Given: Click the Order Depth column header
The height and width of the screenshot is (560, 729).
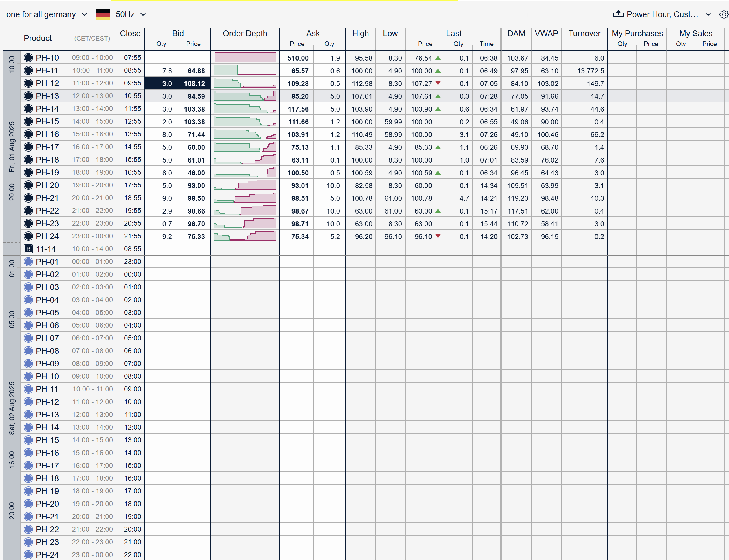Looking at the screenshot, I should [245, 34].
